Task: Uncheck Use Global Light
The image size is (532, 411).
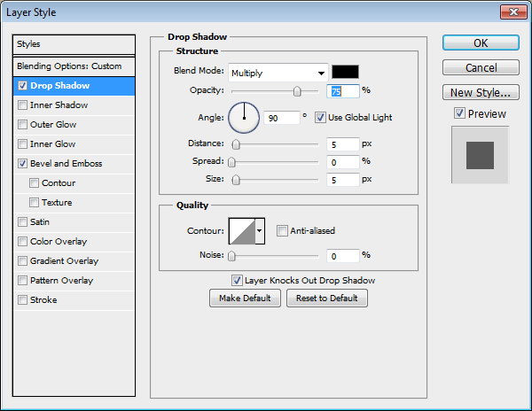Action: (320, 117)
